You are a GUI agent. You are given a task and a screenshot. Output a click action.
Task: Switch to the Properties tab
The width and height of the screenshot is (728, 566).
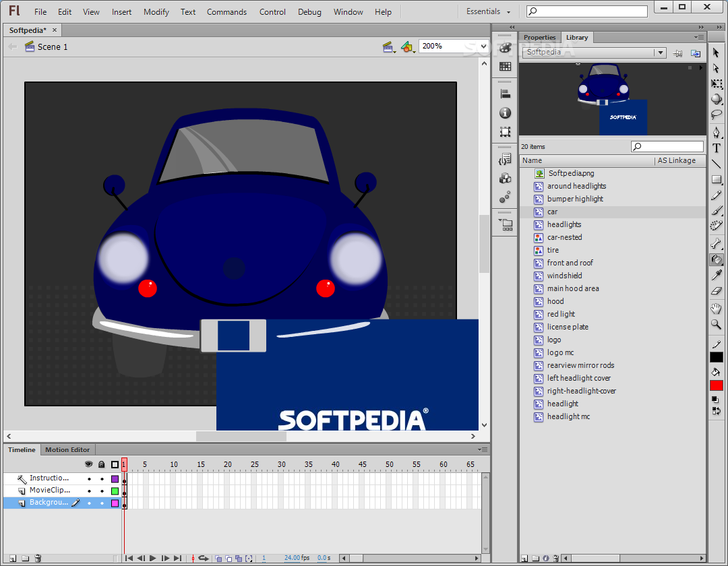pyautogui.click(x=539, y=38)
